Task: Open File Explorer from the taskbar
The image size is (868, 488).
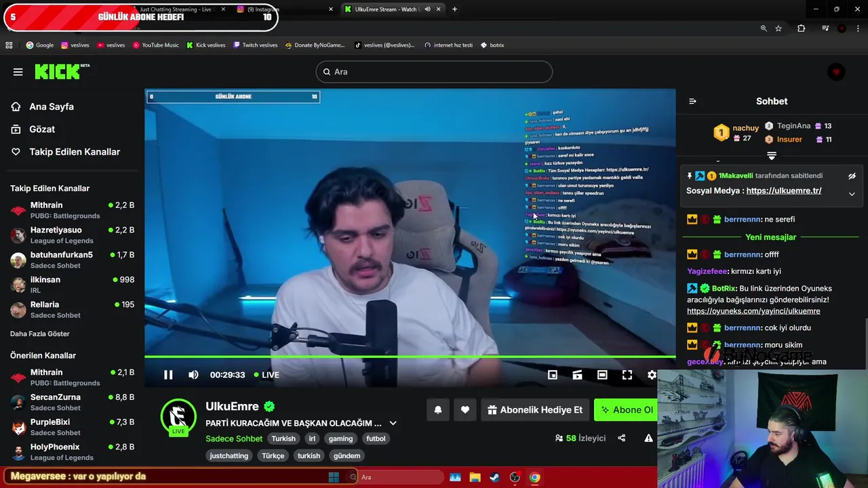Action: tap(475, 477)
